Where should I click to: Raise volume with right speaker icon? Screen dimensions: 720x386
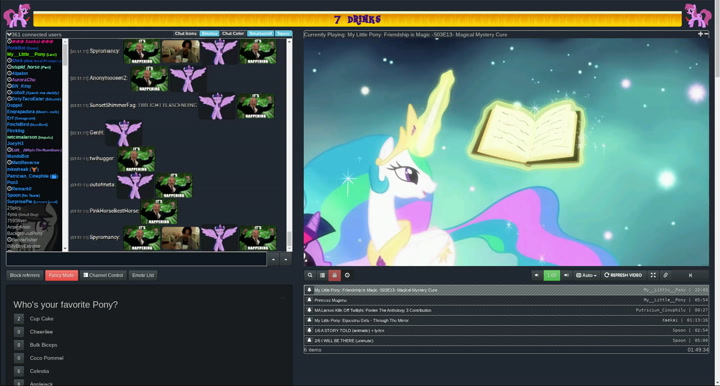coord(566,275)
